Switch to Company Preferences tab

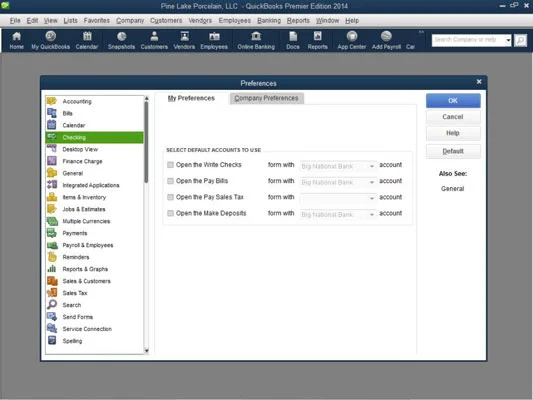266,98
